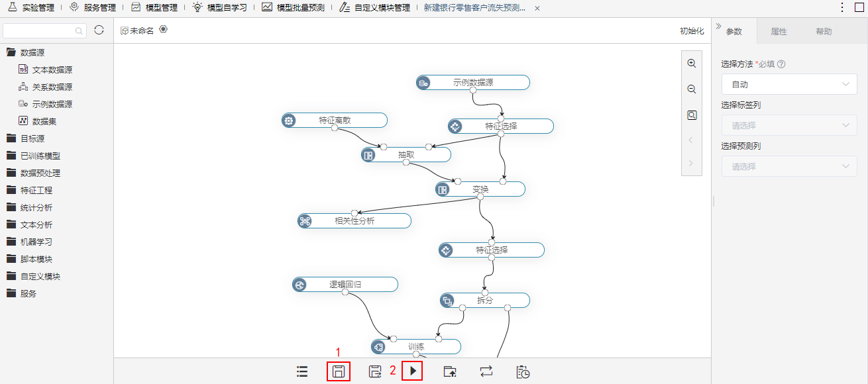This screenshot has width=868, height=384.
Task: Click the left chevron under the zoom controls
Action: 692,140
